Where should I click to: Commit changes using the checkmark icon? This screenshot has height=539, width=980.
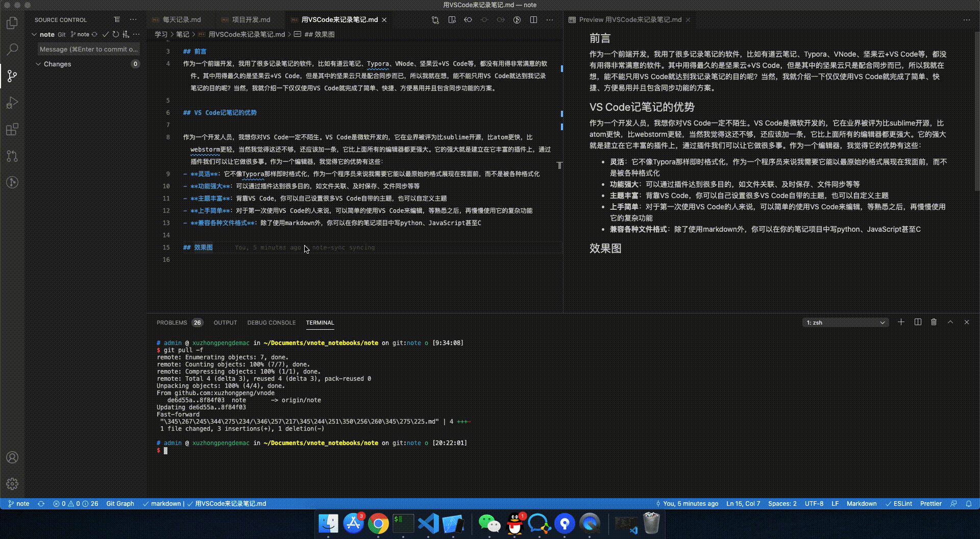106,34
